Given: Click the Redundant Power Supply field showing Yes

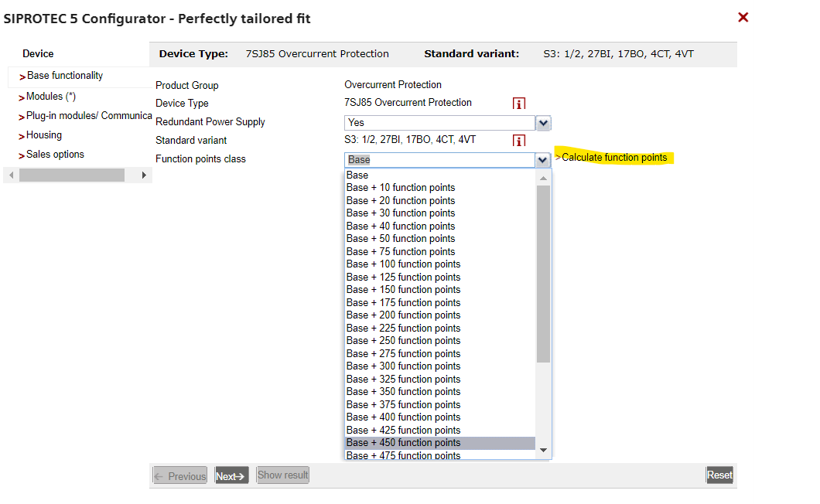Looking at the screenshot, I should tap(440, 123).
